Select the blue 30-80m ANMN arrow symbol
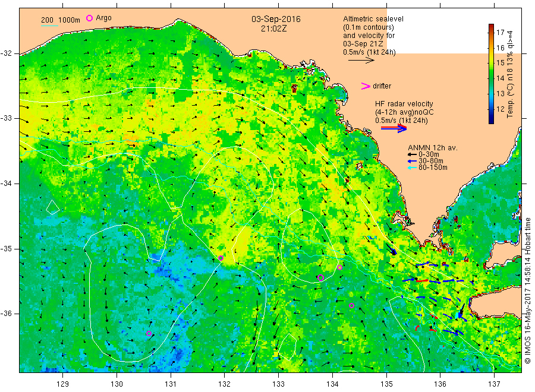535x392 pixels. pos(412,161)
